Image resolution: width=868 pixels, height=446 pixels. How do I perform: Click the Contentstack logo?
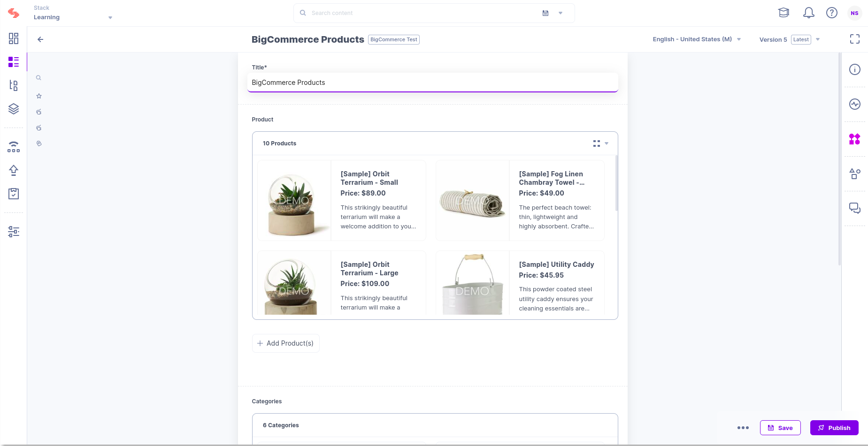coord(14,13)
